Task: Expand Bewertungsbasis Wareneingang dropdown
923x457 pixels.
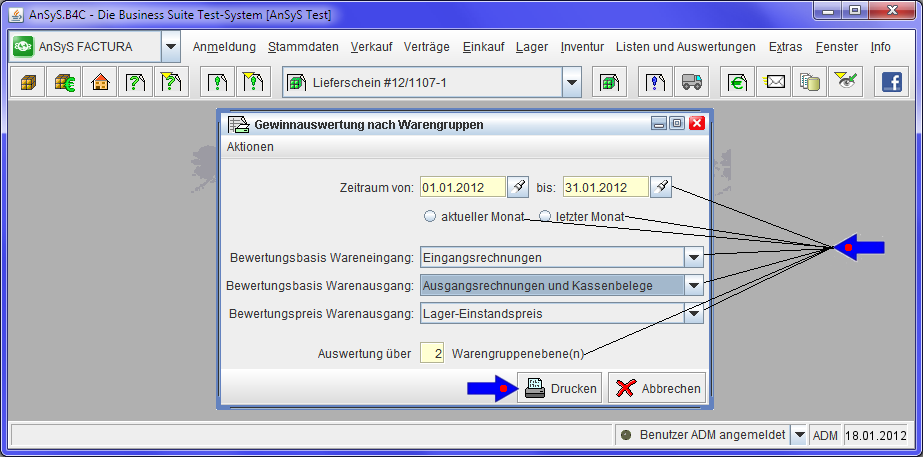Action: coord(694,257)
